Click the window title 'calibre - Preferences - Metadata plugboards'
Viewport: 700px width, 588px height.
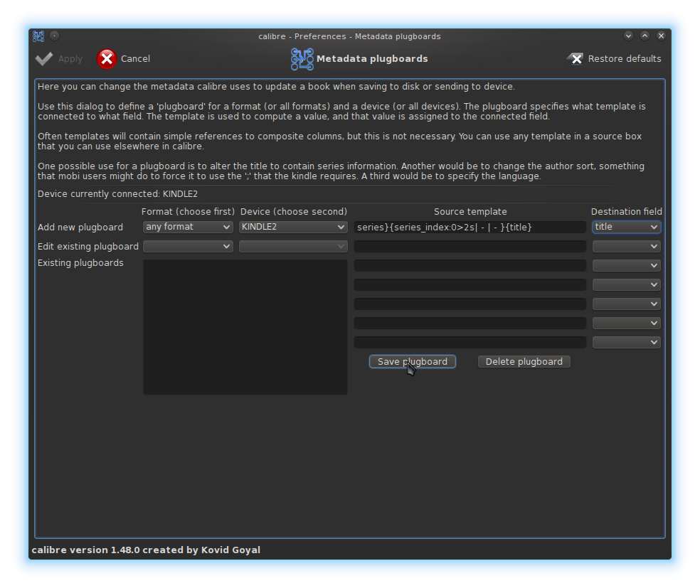tap(349, 36)
